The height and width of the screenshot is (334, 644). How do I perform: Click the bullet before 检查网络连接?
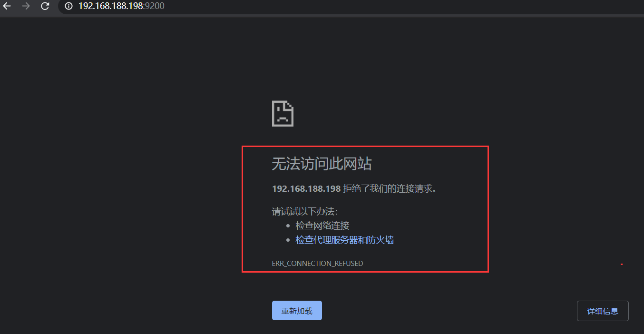point(288,226)
